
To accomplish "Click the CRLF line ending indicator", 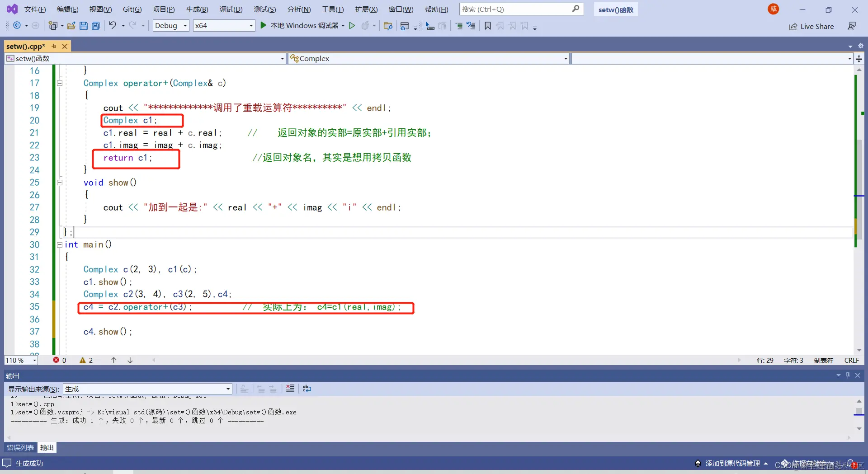I will [852, 360].
